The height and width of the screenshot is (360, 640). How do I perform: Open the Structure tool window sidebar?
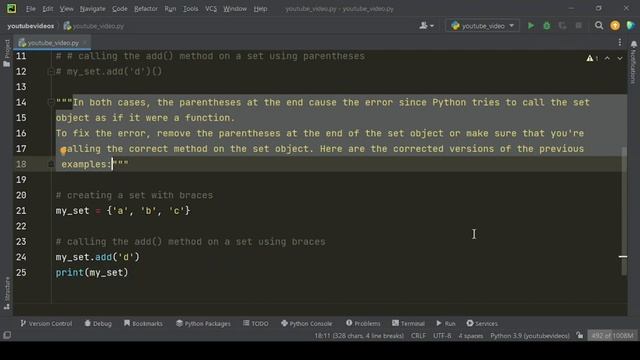coord(7,293)
